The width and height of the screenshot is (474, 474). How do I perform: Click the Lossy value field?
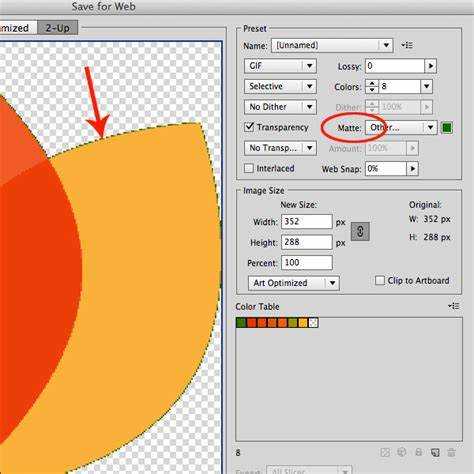pos(395,66)
